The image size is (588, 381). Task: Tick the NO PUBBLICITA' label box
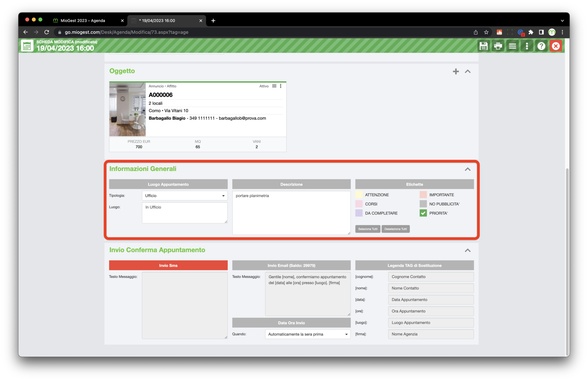tap(423, 204)
